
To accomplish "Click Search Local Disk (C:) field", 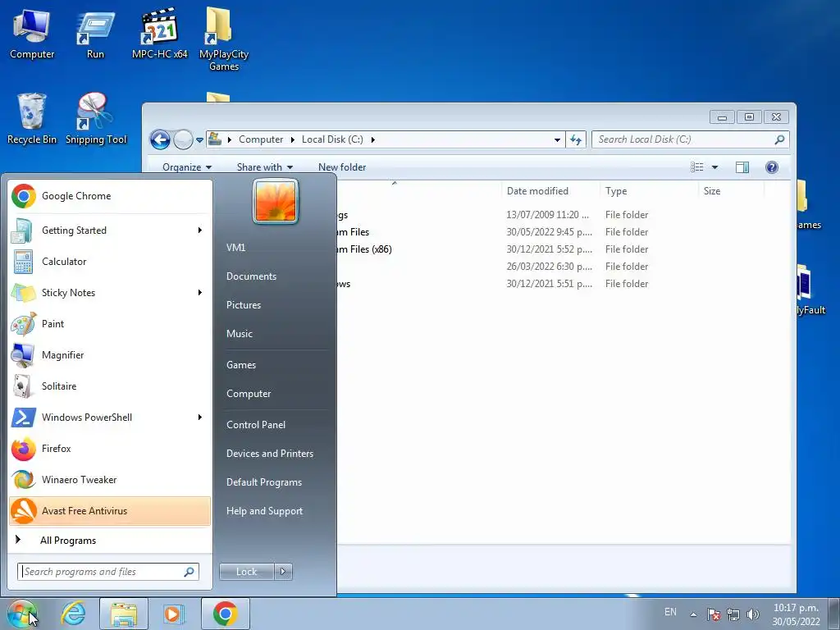I will point(690,139).
